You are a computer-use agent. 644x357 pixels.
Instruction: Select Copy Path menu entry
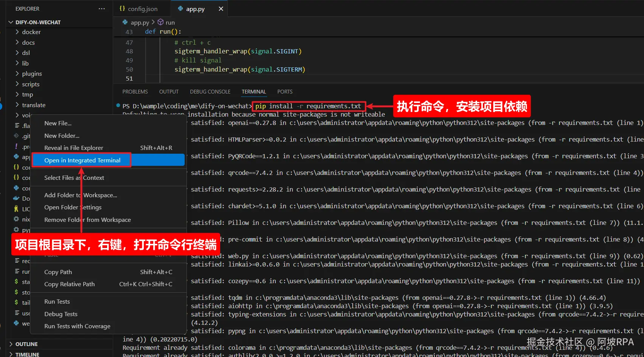108,272
